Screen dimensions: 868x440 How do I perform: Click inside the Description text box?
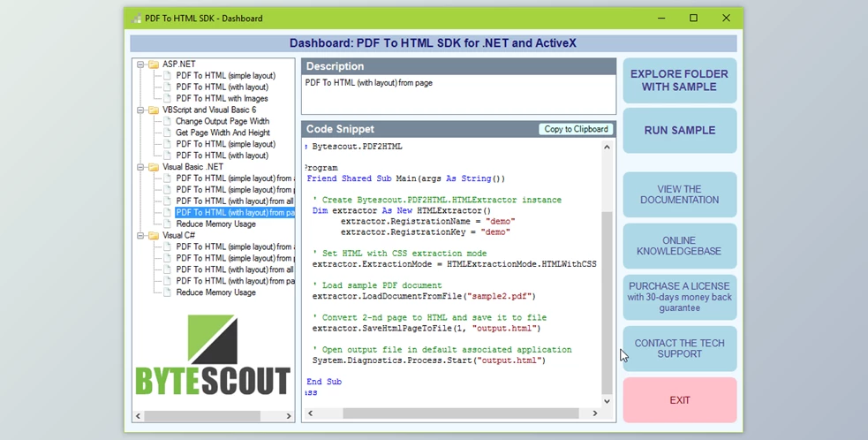click(x=458, y=95)
